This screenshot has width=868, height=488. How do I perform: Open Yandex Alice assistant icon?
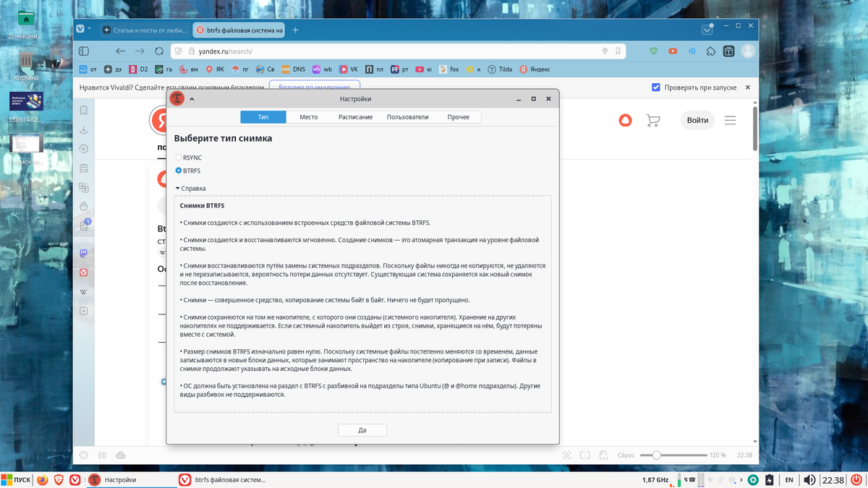[625, 120]
